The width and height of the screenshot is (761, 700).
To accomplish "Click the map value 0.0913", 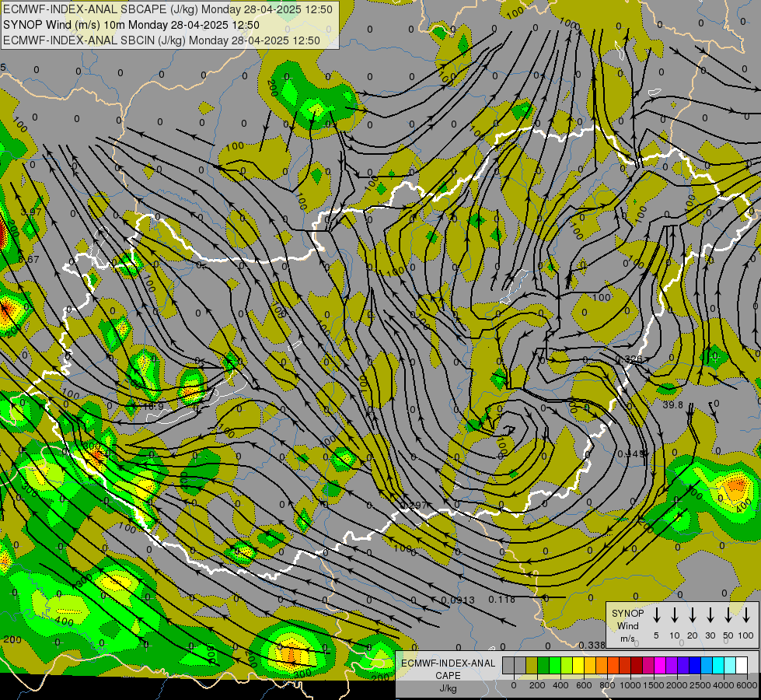I will (458, 600).
